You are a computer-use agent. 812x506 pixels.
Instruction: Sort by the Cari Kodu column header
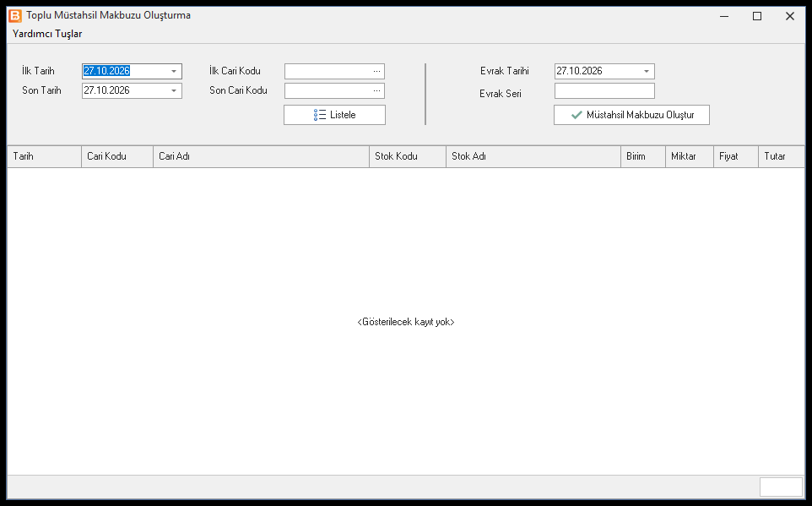coord(117,156)
